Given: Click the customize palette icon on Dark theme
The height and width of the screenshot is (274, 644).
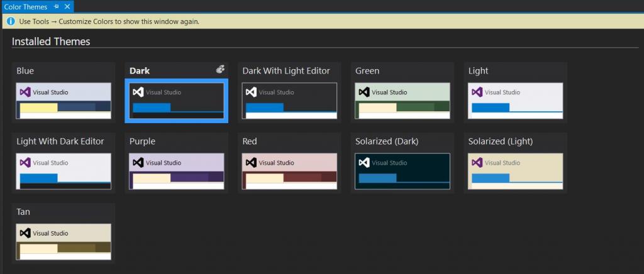Looking at the screenshot, I should [x=220, y=70].
